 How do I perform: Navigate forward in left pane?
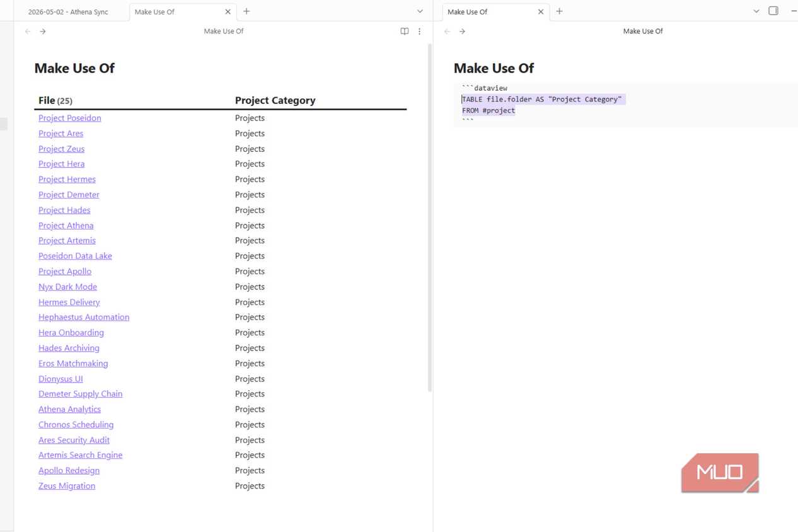[x=43, y=32]
